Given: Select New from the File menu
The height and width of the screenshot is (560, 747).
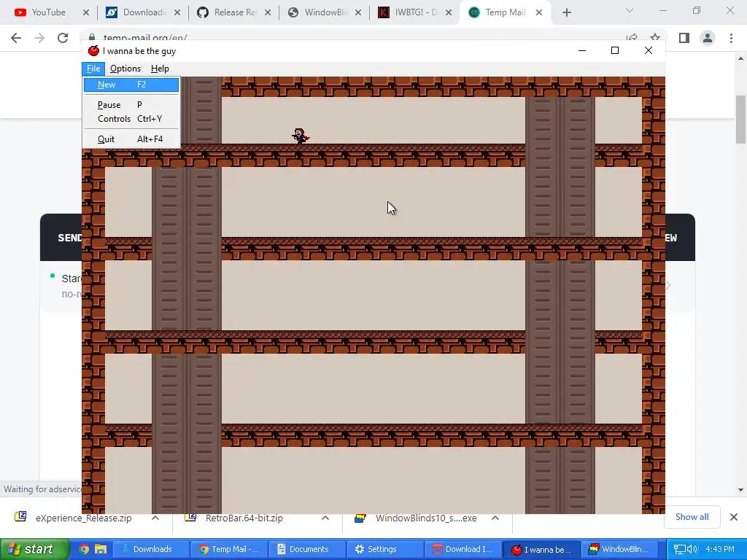Looking at the screenshot, I should [x=131, y=85].
